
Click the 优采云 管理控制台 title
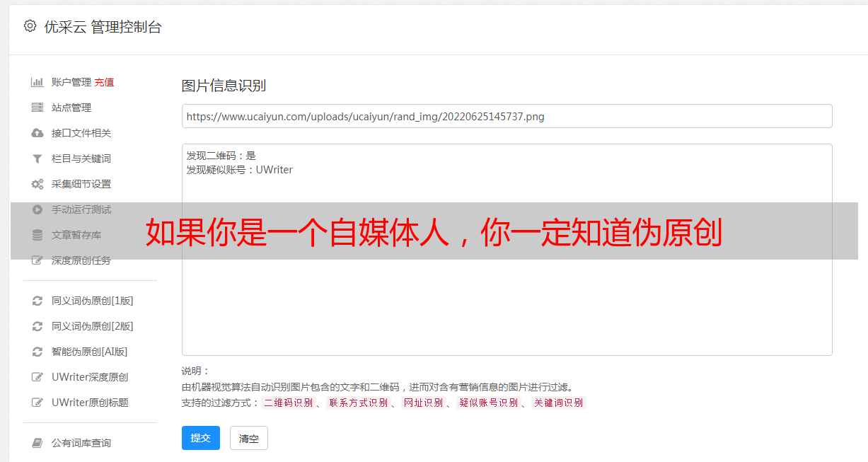click(x=103, y=27)
